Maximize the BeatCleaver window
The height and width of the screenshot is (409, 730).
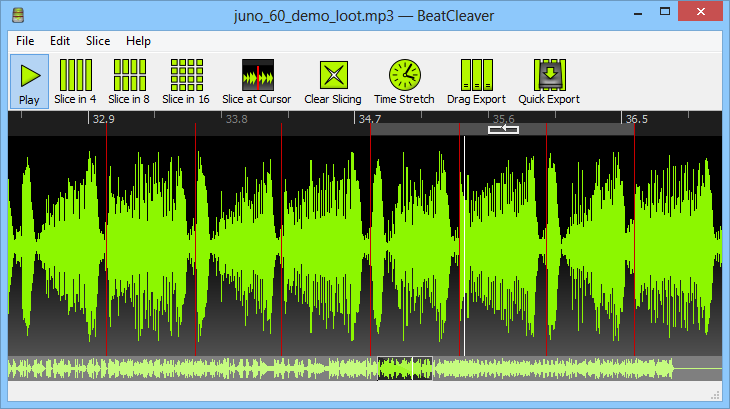coord(665,12)
